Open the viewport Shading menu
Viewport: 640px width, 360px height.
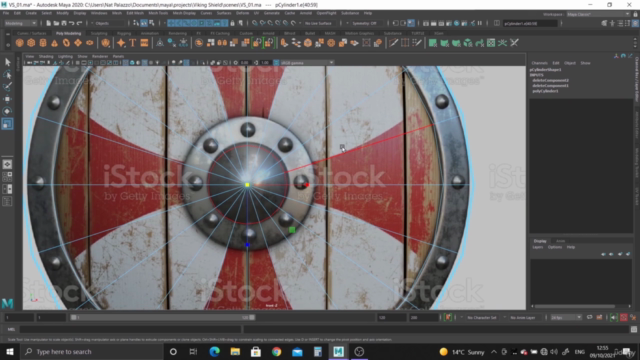[46, 56]
